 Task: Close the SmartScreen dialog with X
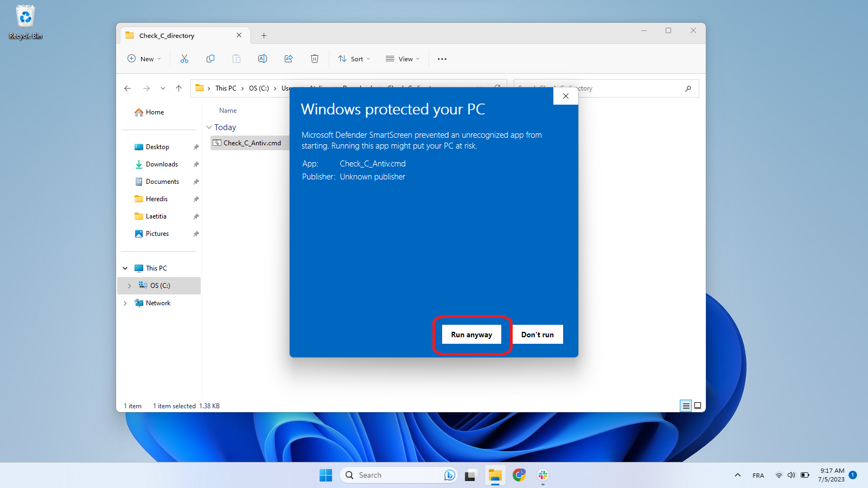pos(566,96)
